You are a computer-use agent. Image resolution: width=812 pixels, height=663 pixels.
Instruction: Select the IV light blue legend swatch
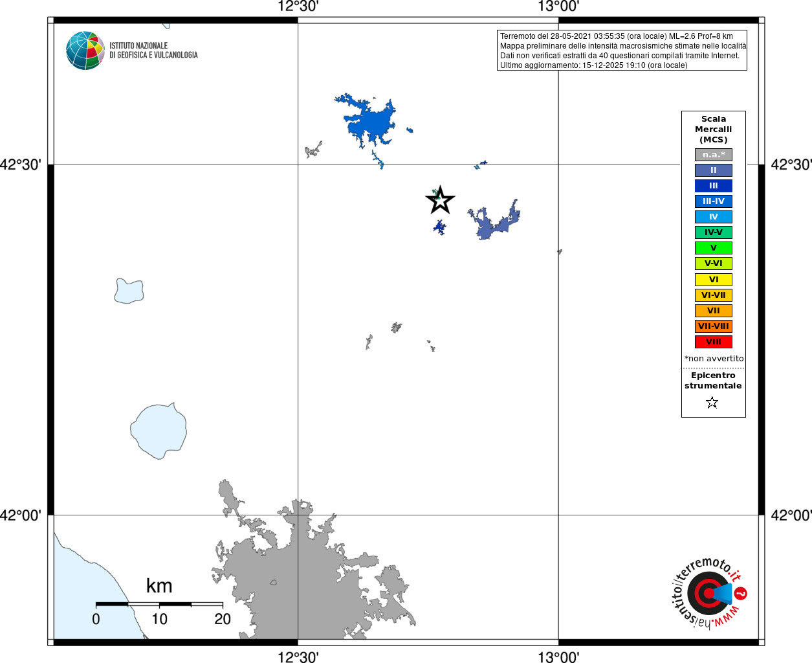(x=714, y=217)
